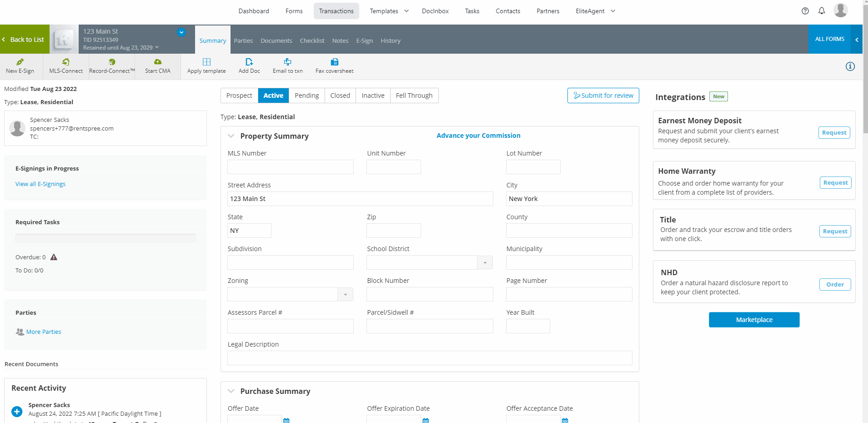The image size is (868, 423).
Task: Collapse the Property Summary section
Action: (x=231, y=136)
